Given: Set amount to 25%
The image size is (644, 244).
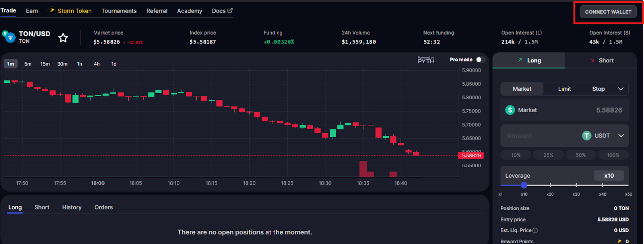Looking at the screenshot, I should tap(548, 155).
